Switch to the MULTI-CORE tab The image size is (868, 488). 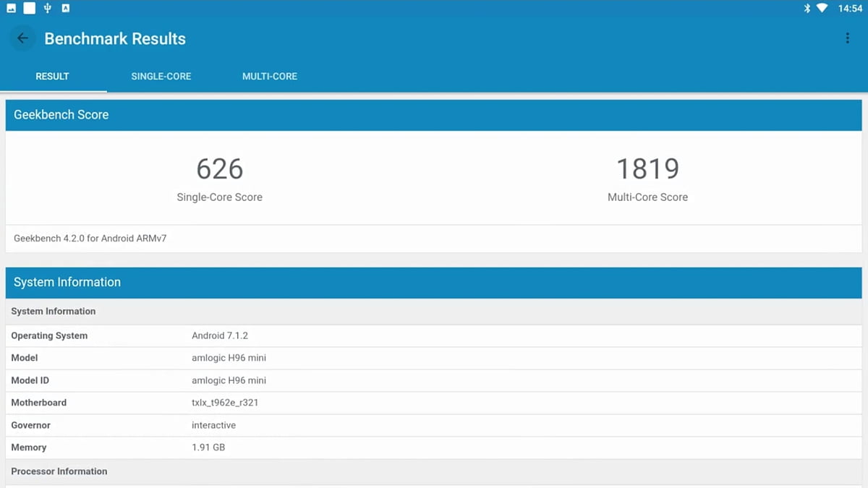[x=269, y=76]
